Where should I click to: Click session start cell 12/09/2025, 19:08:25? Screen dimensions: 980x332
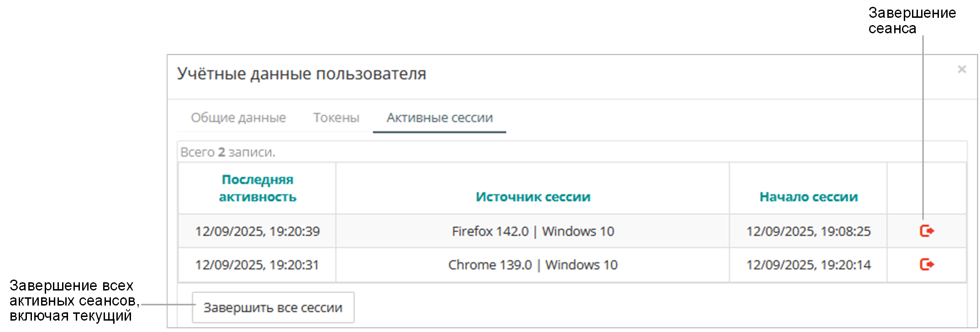click(x=808, y=231)
